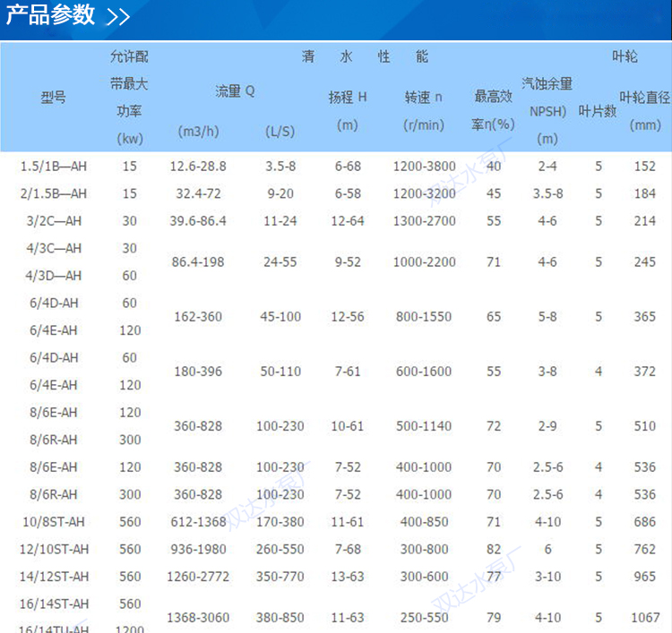Image resolution: width=672 pixels, height=633 pixels.
Task: Select the 叶片数 column header
Action: pyautogui.click(x=598, y=111)
